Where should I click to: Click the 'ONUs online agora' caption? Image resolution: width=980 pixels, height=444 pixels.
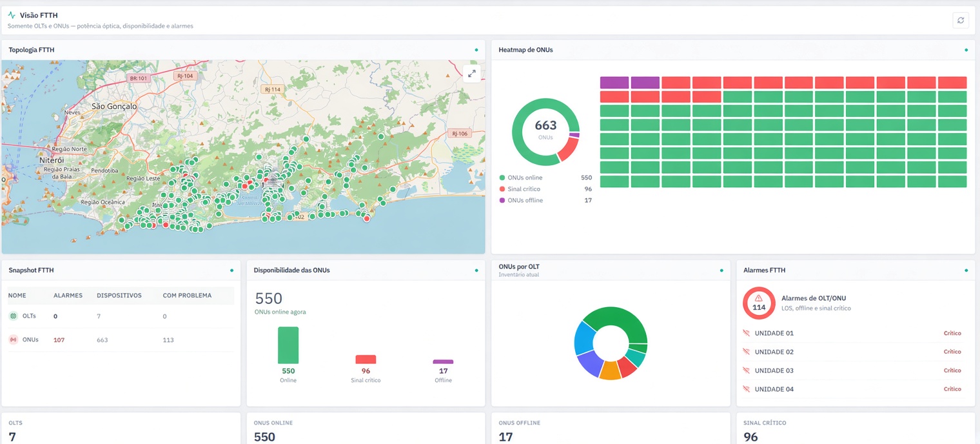(280, 312)
